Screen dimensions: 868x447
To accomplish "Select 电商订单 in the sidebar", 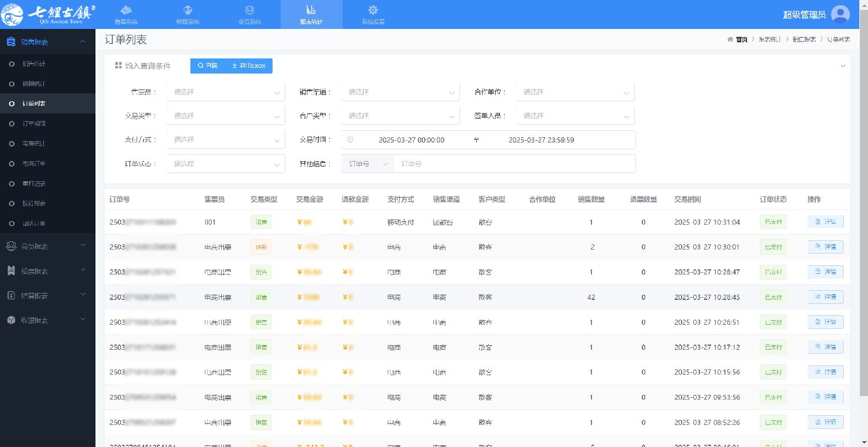I will [x=34, y=164].
